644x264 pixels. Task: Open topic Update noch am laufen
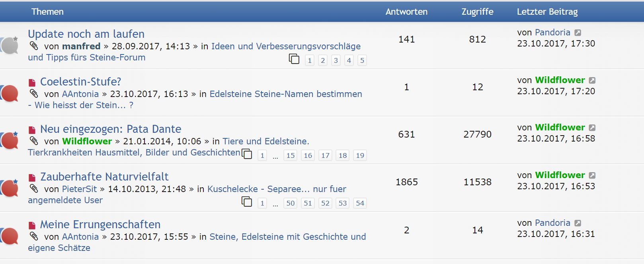coord(86,34)
